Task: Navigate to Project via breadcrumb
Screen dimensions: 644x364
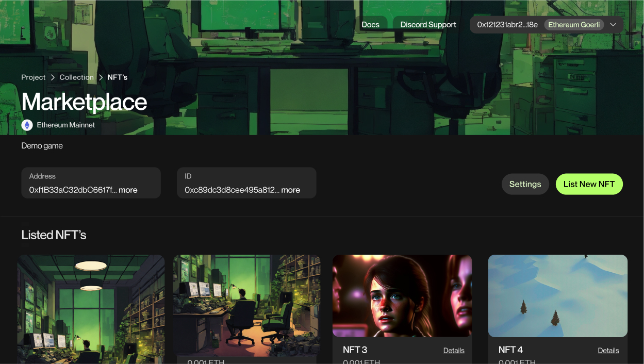Action: 33,77
